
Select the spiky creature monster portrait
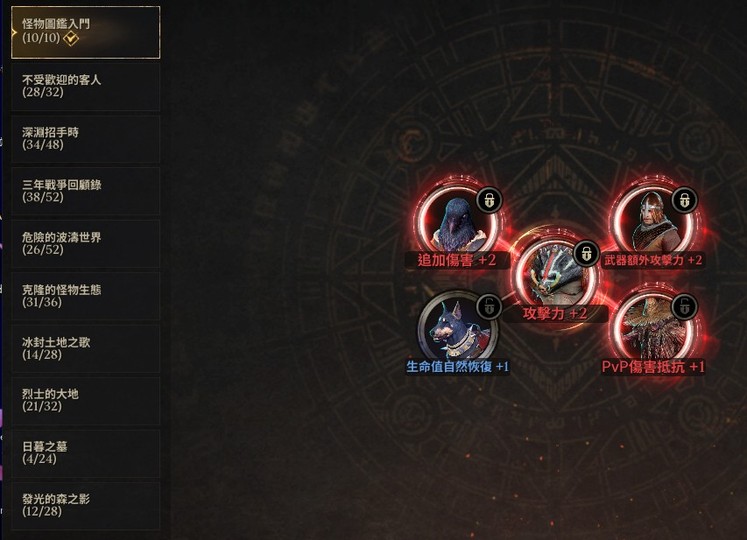click(653, 327)
